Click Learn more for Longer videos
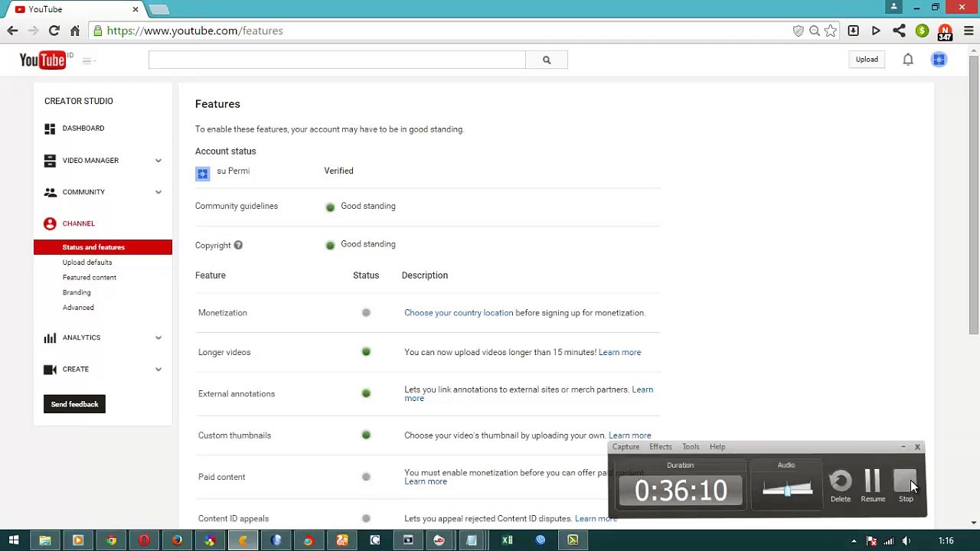The image size is (980, 551). [619, 353]
